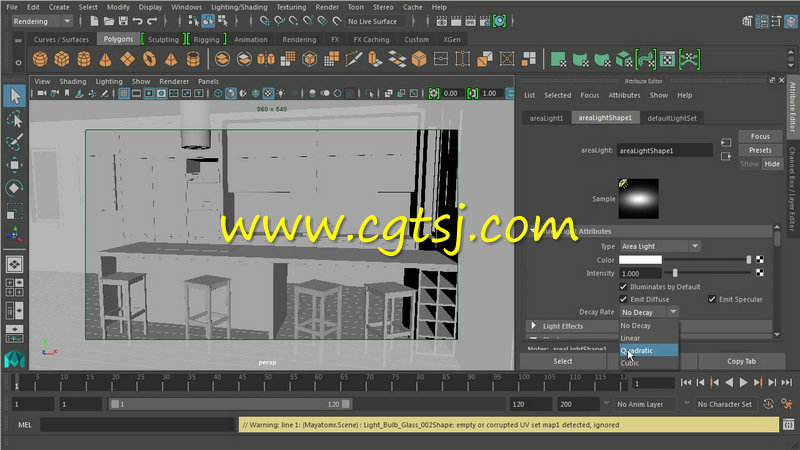This screenshot has width=800, height=450.
Task: Toggle the viewport resolution gate button
Action: pyautogui.click(x=148, y=93)
